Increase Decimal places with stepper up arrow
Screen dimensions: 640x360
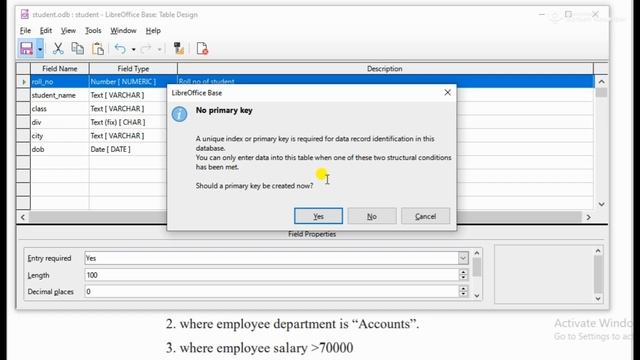[463, 289]
